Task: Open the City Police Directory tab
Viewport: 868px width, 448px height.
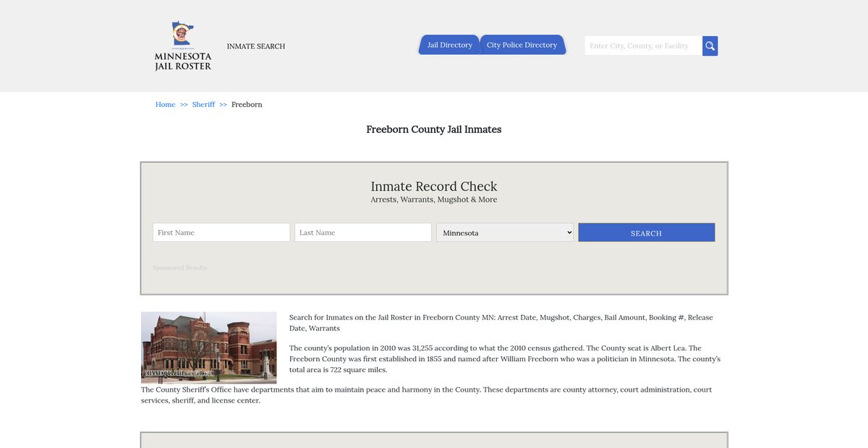Action: [x=522, y=45]
